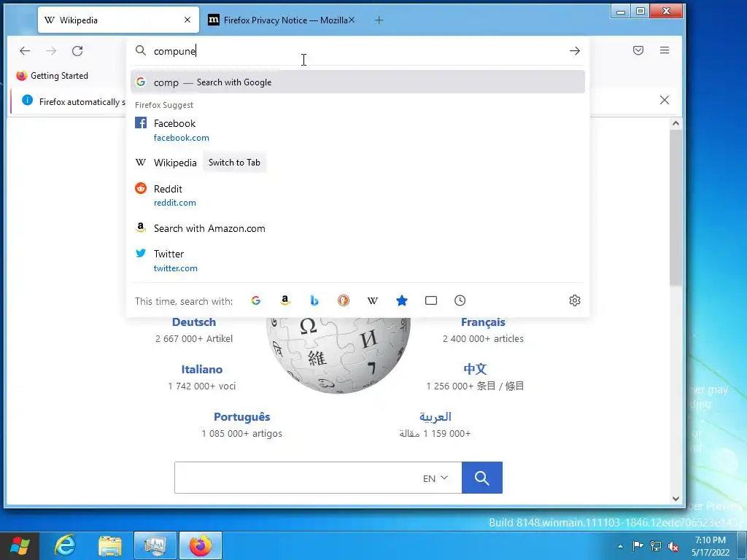Open the Português Wikipedia link

pos(241,416)
